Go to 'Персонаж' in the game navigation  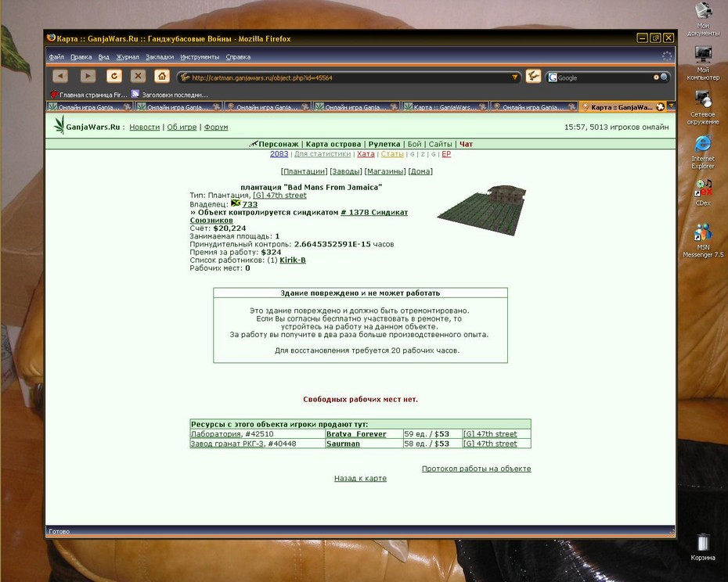pos(278,144)
